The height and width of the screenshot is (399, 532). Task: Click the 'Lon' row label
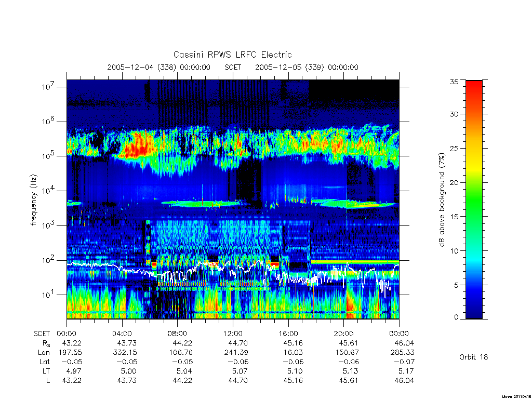44,353
